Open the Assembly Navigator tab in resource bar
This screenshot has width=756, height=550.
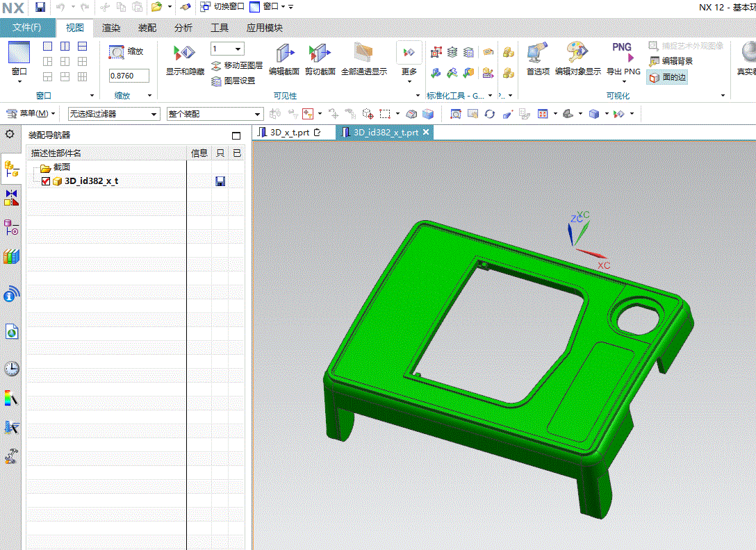pos(11,169)
